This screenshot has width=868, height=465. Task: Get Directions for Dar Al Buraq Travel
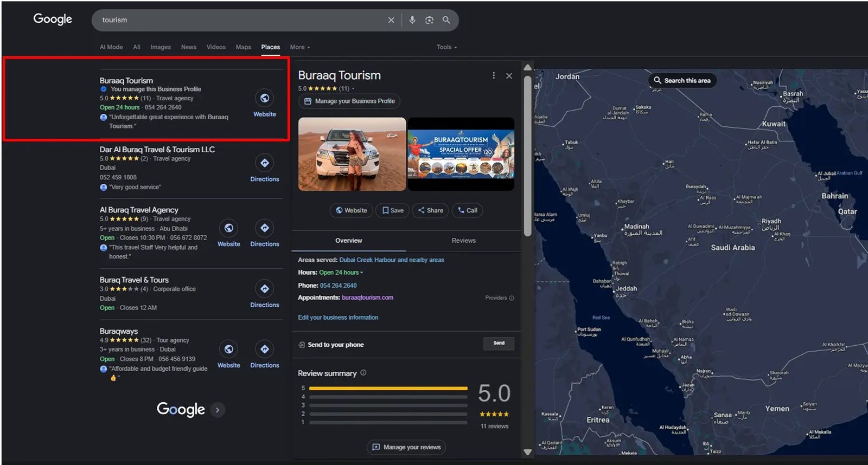pyautogui.click(x=265, y=164)
